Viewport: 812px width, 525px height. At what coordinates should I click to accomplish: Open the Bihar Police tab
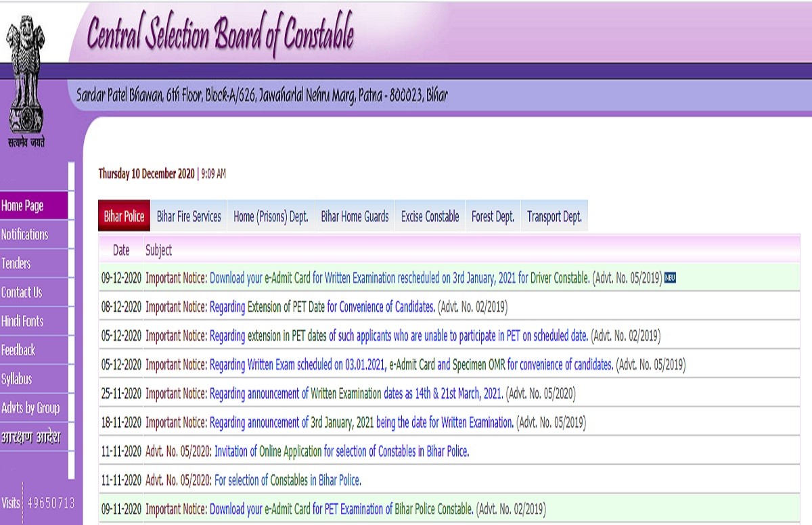click(124, 216)
